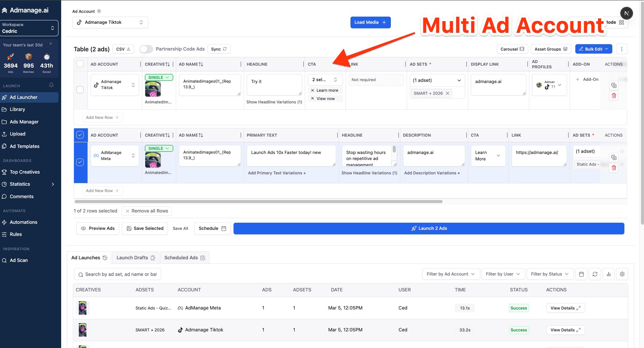
Task: Click Remove all Rows
Action: [147, 211]
